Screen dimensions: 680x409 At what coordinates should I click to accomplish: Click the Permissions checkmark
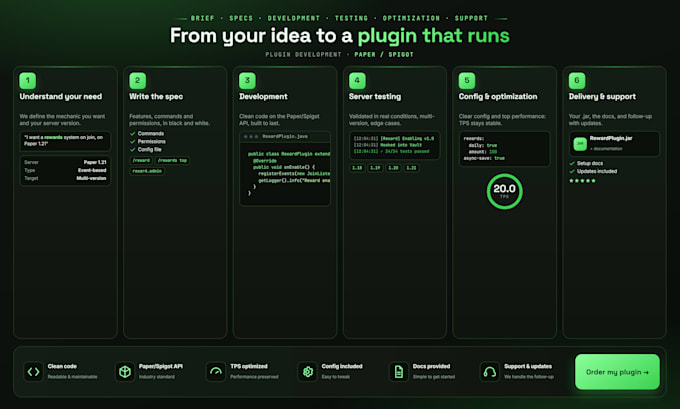(133, 141)
